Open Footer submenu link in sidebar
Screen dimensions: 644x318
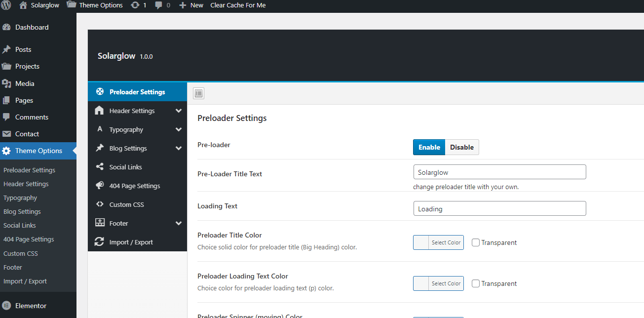(13, 267)
